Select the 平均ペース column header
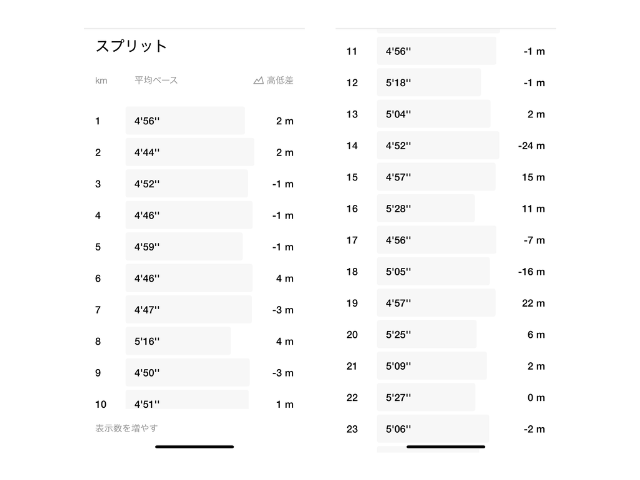640x480 pixels. pos(156,80)
